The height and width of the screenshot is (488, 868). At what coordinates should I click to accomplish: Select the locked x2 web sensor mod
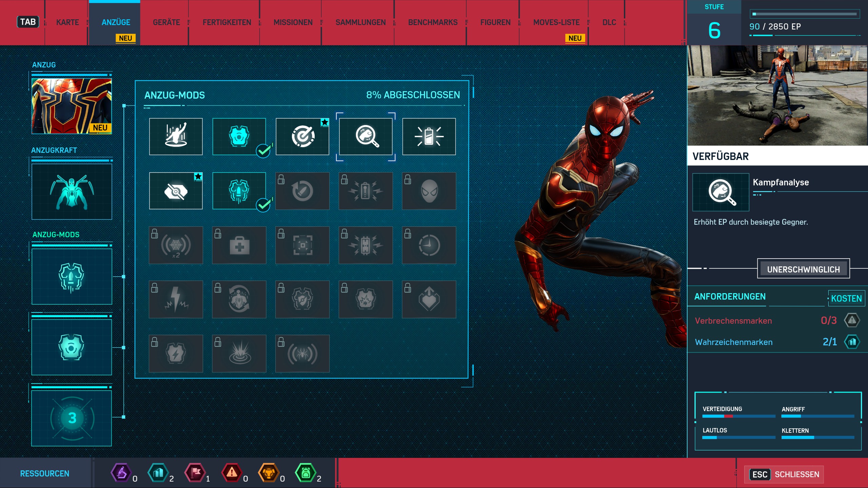click(176, 245)
